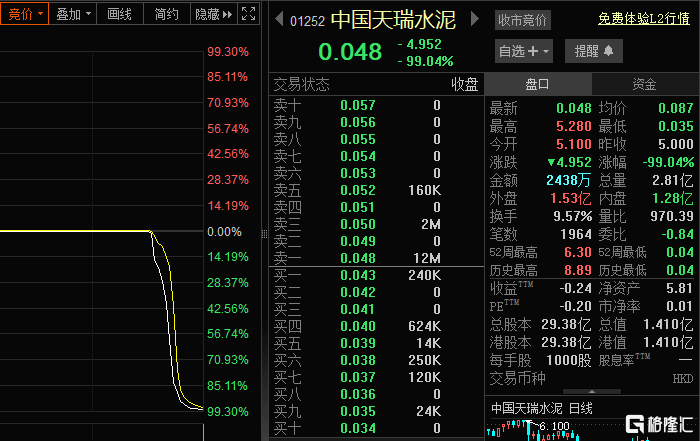Click the 内盘 value 1.28亿

[672, 198]
